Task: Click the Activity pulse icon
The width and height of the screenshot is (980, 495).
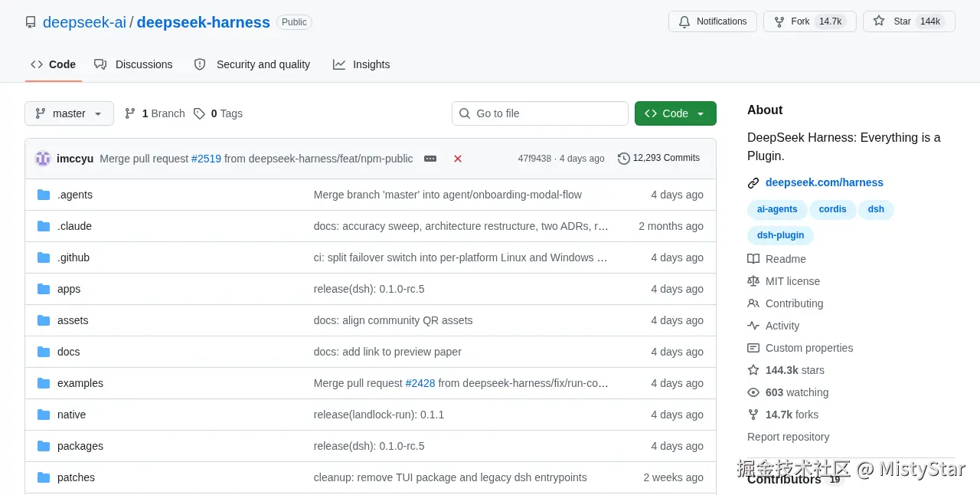Action: (x=753, y=326)
